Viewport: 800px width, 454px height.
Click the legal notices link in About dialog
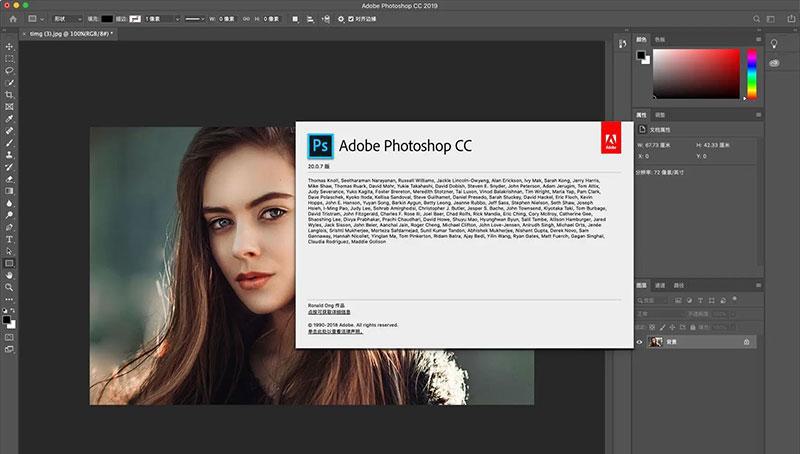coord(335,331)
